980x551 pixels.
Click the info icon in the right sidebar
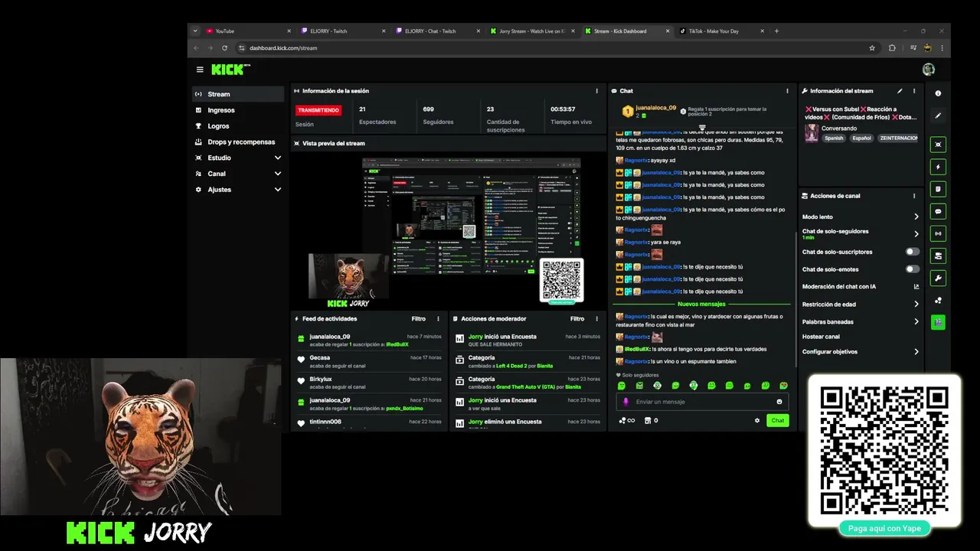click(938, 93)
